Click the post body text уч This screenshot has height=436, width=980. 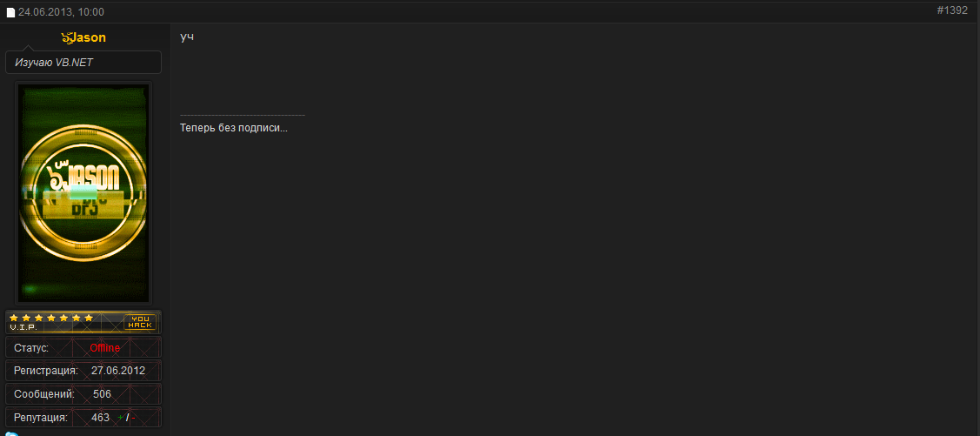[187, 37]
